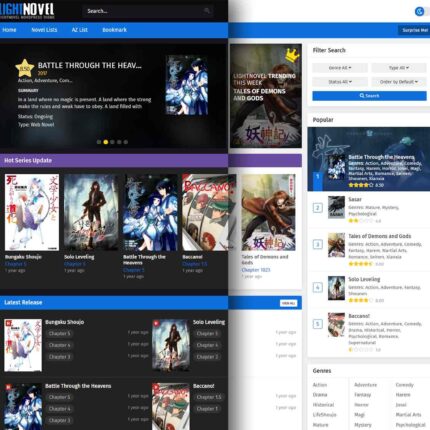Screen dimensions: 430x430
Task: Select the Comedy genre
Action: coord(405,385)
